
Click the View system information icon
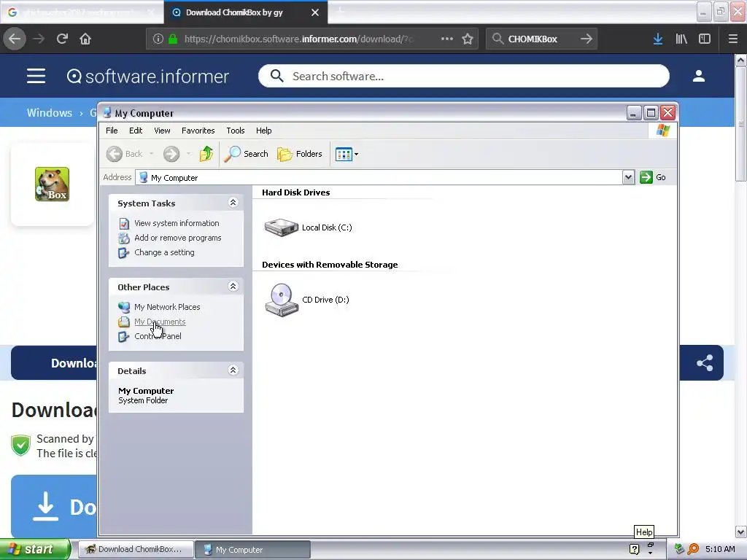tap(124, 223)
